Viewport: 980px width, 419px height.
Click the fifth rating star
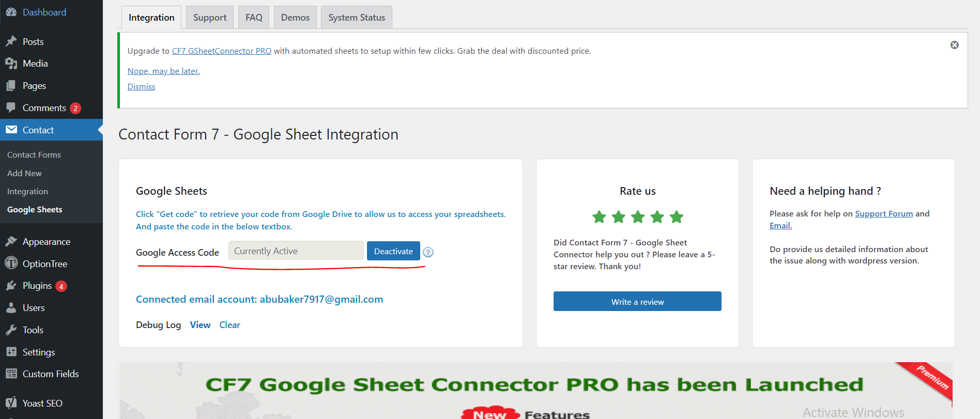point(677,217)
